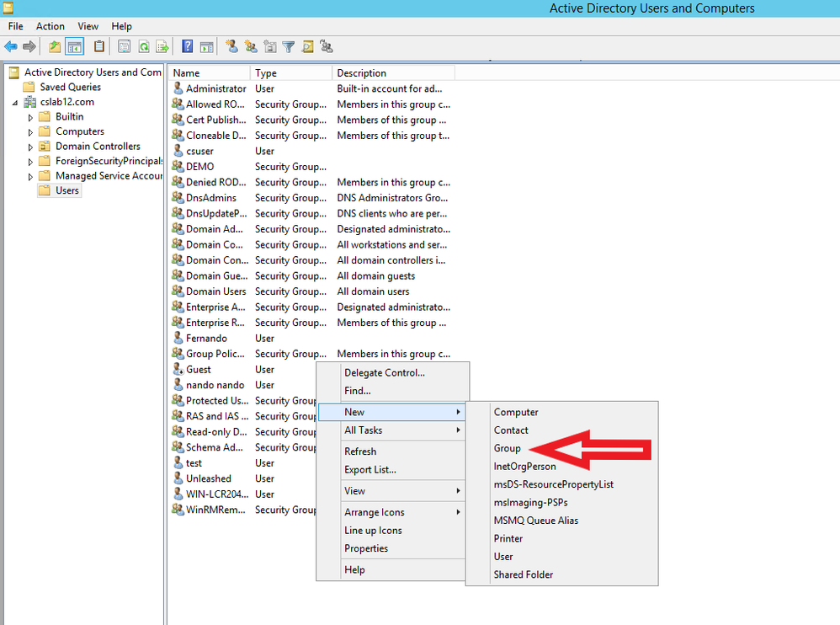This screenshot has width=840, height=625.
Task: Click the Back arrow toolbar icon
Action: click(x=11, y=47)
